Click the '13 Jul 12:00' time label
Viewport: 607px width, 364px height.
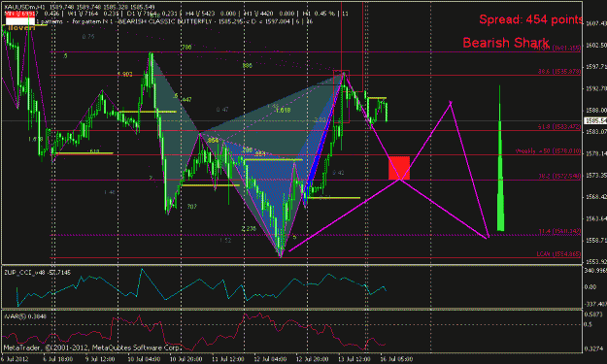click(354, 359)
